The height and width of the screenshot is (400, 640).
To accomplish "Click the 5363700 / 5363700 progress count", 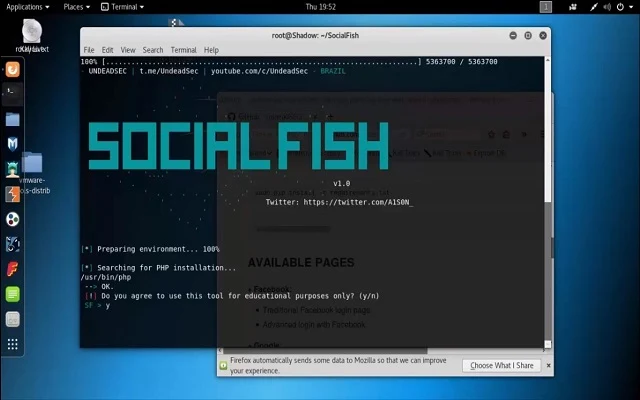I will pyautogui.click(x=462, y=62).
